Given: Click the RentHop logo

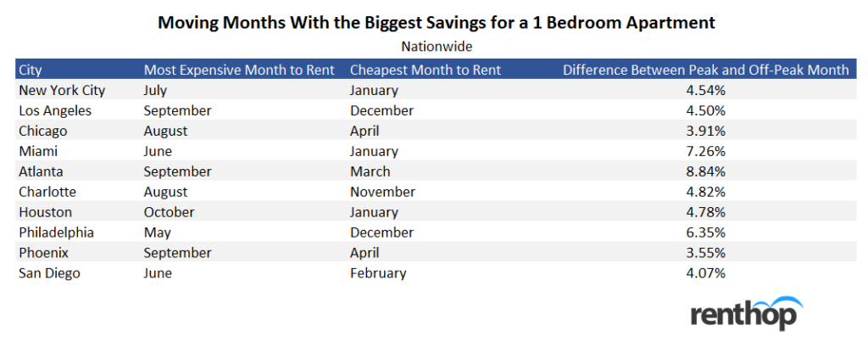Looking at the screenshot, I should point(747,312).
